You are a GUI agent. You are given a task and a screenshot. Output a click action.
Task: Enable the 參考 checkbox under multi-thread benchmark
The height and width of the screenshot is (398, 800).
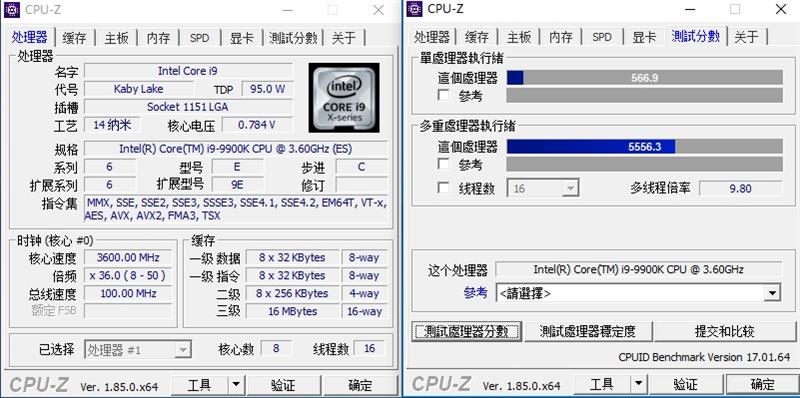point(444,164)
